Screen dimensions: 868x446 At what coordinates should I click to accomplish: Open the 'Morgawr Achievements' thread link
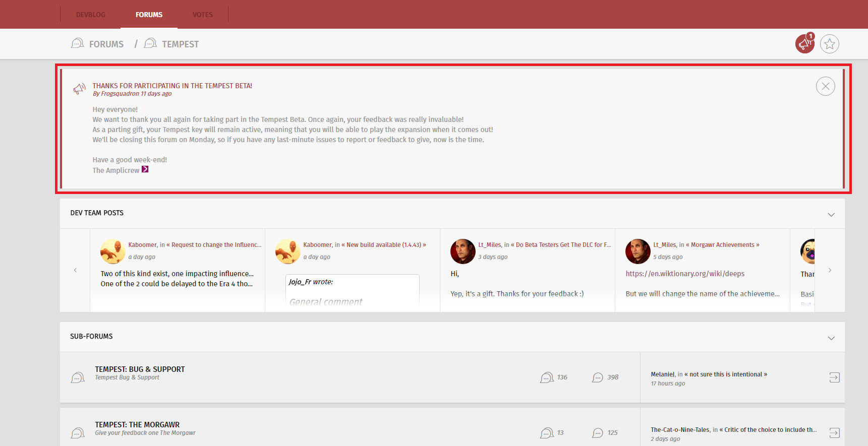(x=723, y=245)
